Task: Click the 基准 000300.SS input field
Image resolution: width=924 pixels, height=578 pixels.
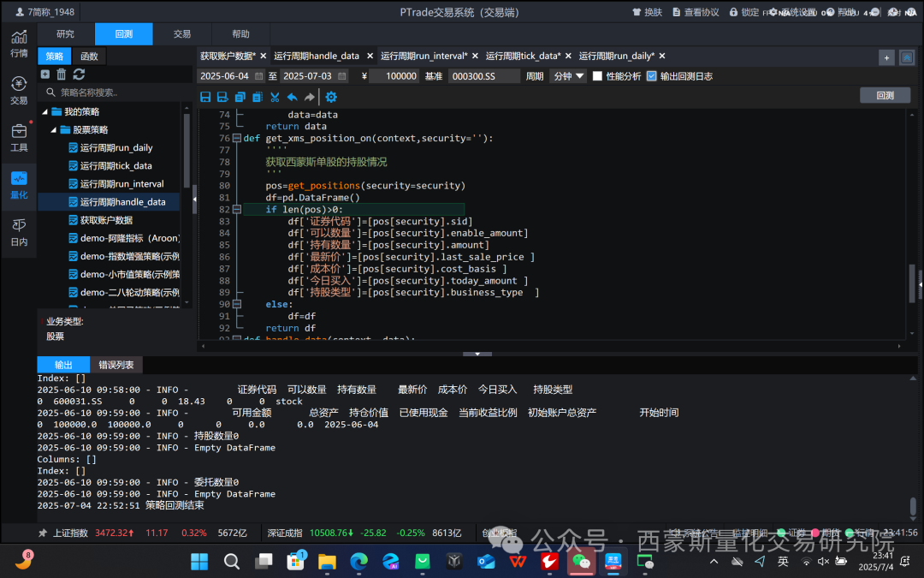Action: [x=484, y=76]
